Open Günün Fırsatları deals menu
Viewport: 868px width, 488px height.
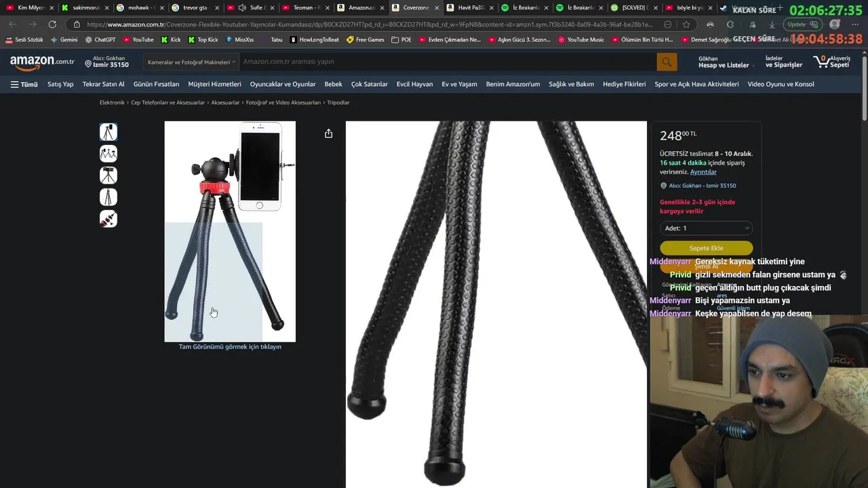click(x=156, y=85)
